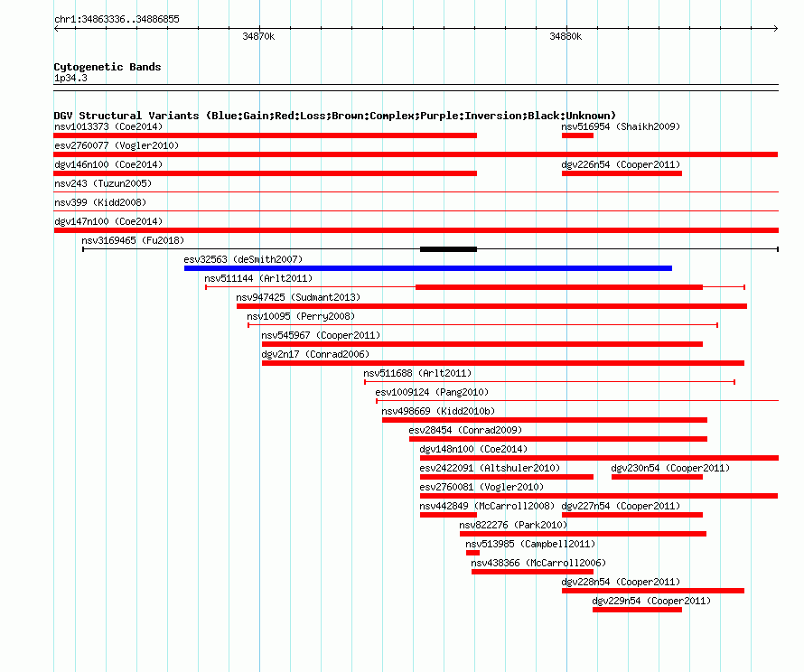The image size is (804, 672).
Task: Select the 1p34.3 band label
Action: point(70,78)
